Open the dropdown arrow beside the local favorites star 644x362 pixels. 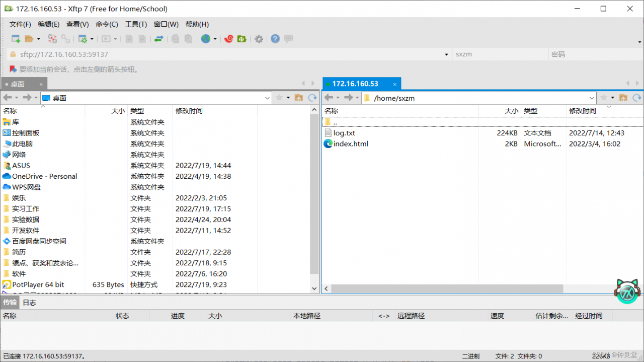pyautogui.click(x=288, y=98)
